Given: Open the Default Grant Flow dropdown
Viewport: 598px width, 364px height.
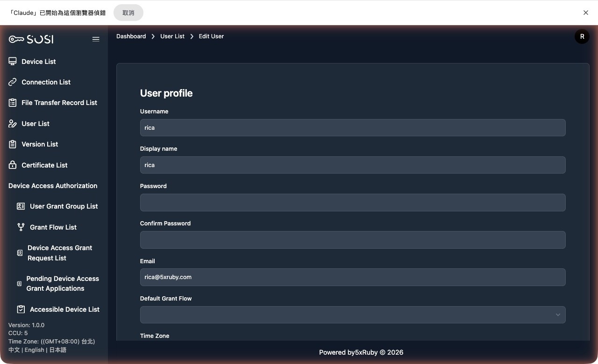Looking at the screenshot, I should point(353,315).
